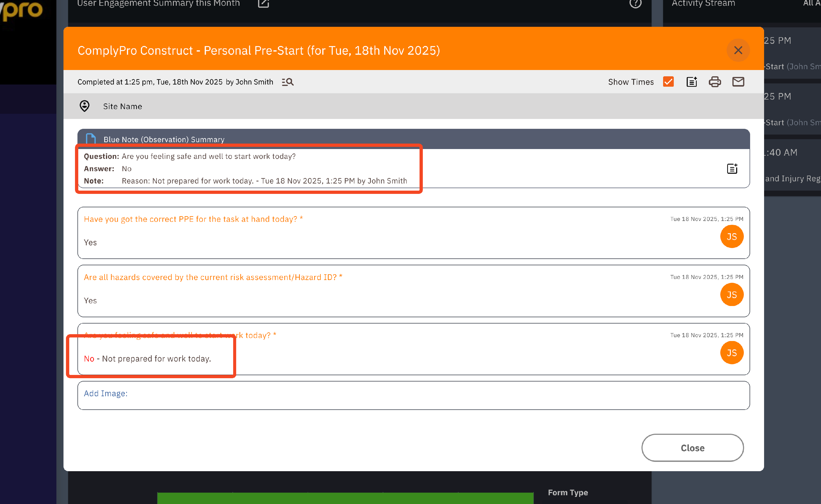The width and height of the screenshot is (821, 504).
Task: Uncheck the Show Times checkbox
Action: click(x=668, y=82)
